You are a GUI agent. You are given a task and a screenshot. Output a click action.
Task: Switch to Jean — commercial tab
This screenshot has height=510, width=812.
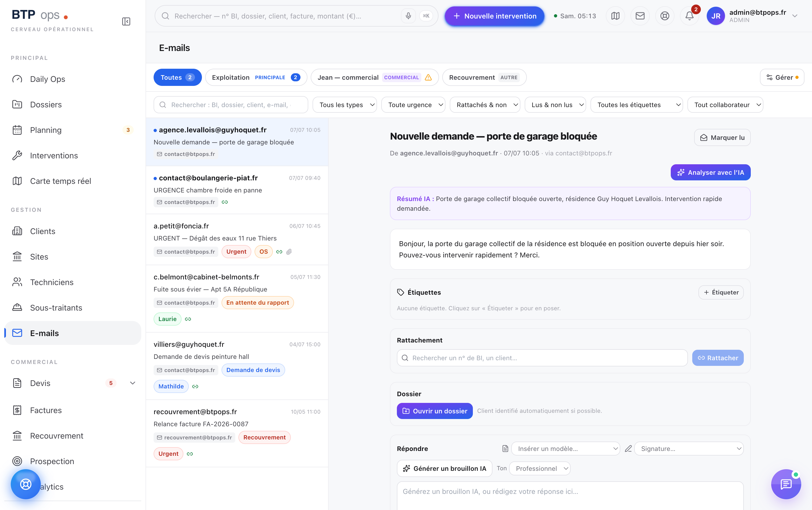tap(375, 78)
